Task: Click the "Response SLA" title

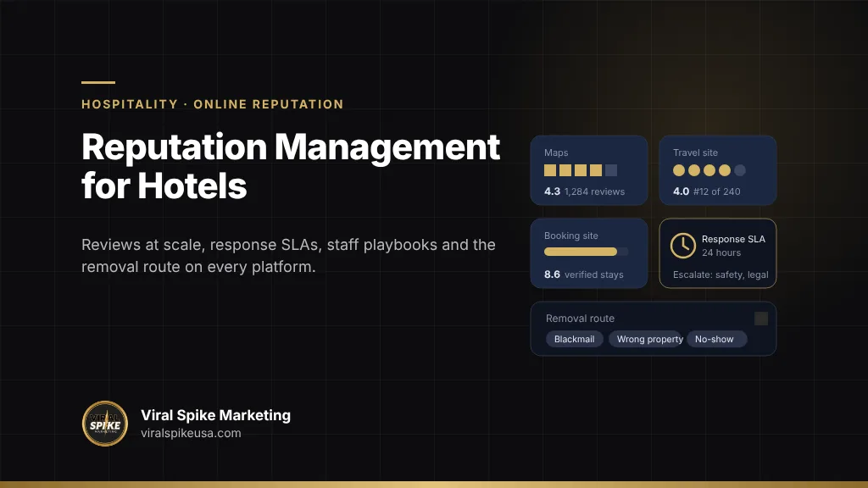Action: coord(733,239)
